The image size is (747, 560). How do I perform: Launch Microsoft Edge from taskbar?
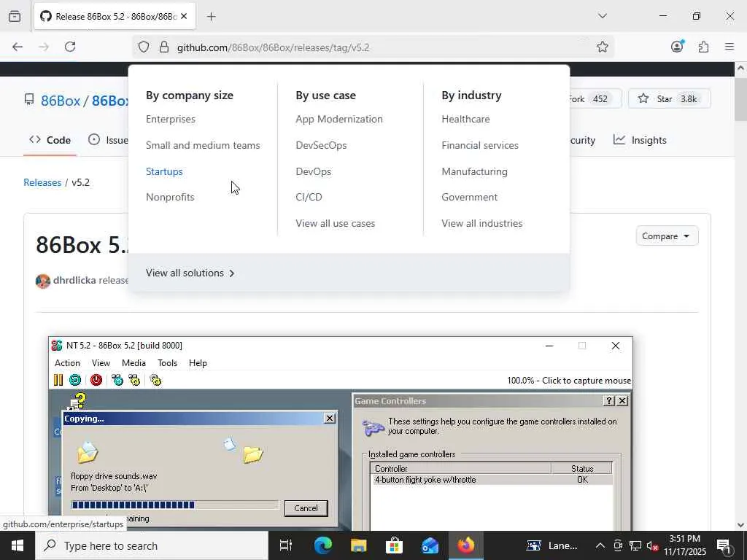[x=322, y=545]
